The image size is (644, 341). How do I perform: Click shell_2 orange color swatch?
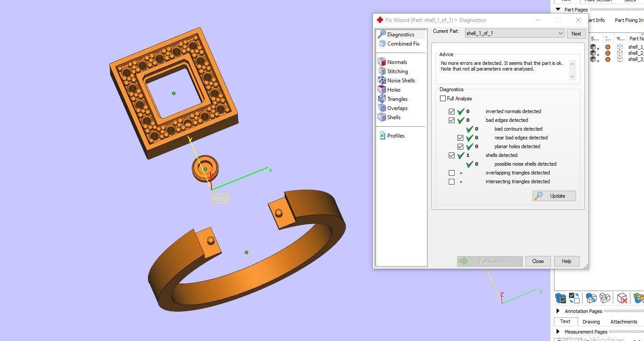pyautogui.click(x=608, y=53)
